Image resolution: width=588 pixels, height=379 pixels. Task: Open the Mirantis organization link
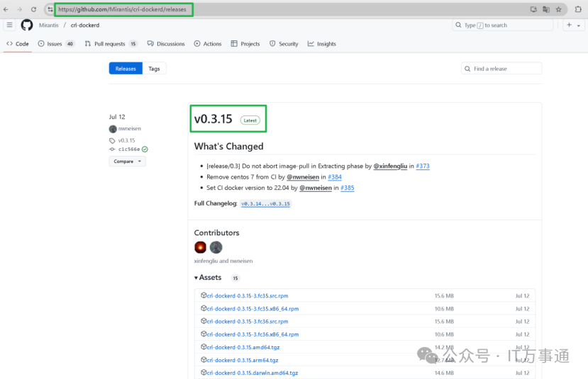point(49,25)
